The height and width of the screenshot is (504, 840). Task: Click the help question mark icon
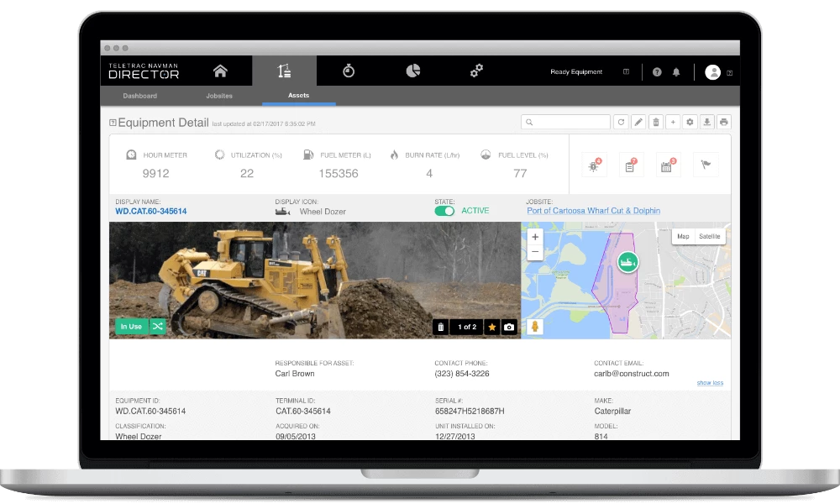pos(657,71)
